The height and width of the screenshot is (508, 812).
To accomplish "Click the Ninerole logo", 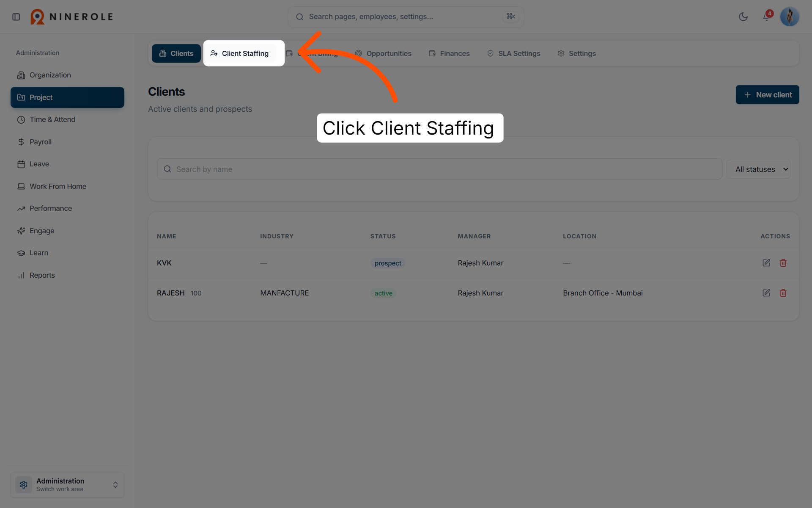I will pyautogui.click(x=72, y=17).
